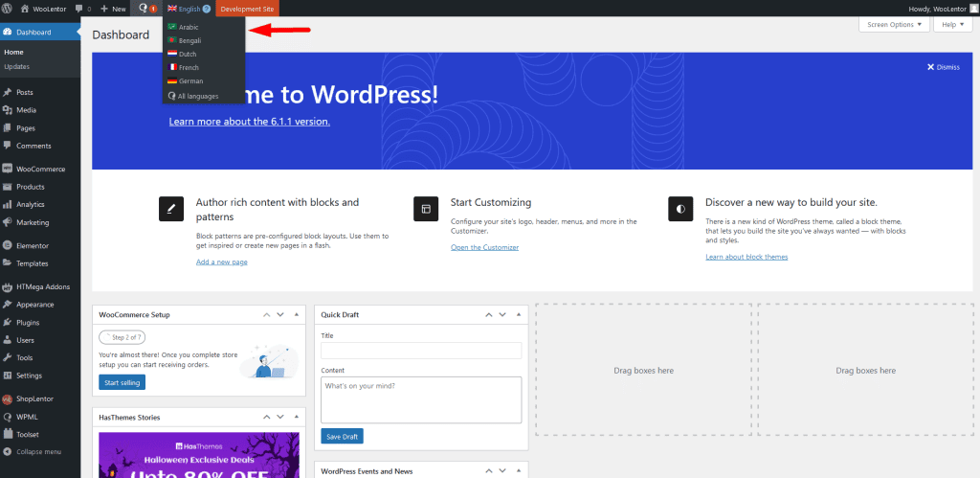This screenshot has height=478, width=980.
Task: Click the English UK flag icon
Action: click(172, 9)
